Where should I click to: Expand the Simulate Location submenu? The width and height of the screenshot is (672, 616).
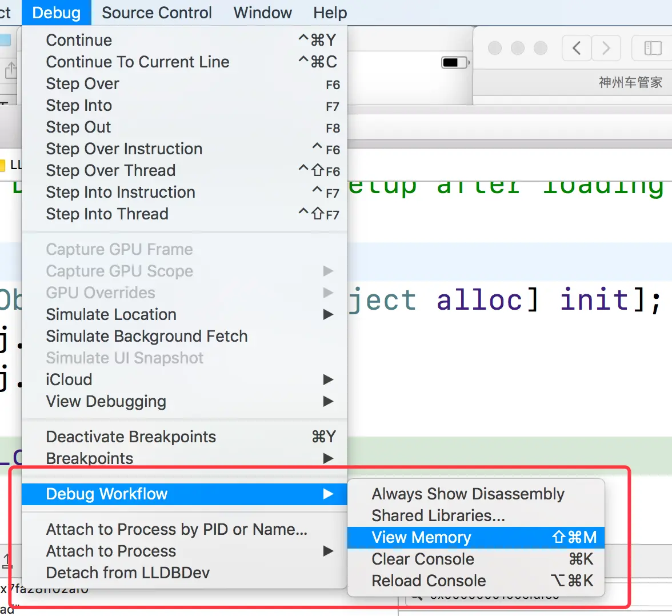coord(184,315)
